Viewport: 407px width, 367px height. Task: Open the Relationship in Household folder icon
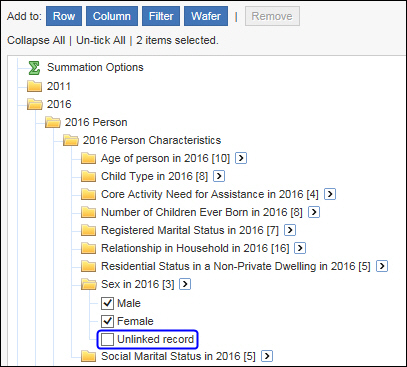[88, 248]
